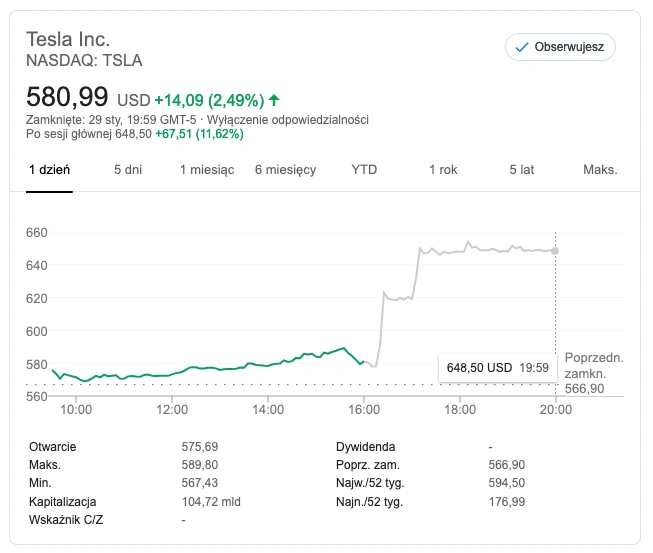The image size is (653, 553).
Task: Click the 580 y-axis label
Action: click(37, 364)
